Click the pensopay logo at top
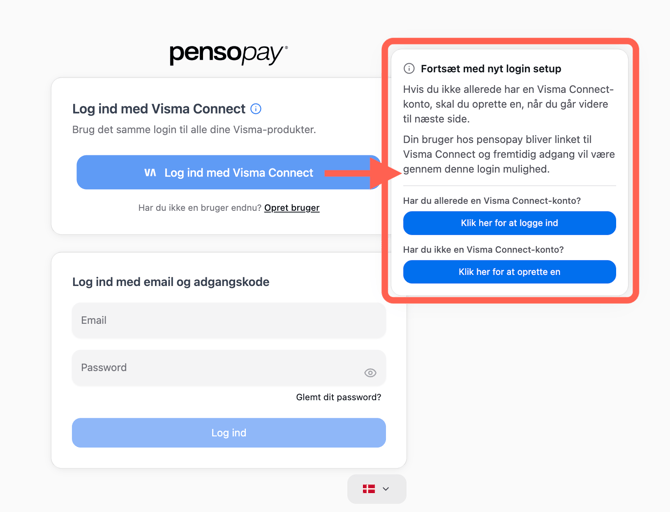This screenshot has height=512, width=670. (x=229, y=54)
